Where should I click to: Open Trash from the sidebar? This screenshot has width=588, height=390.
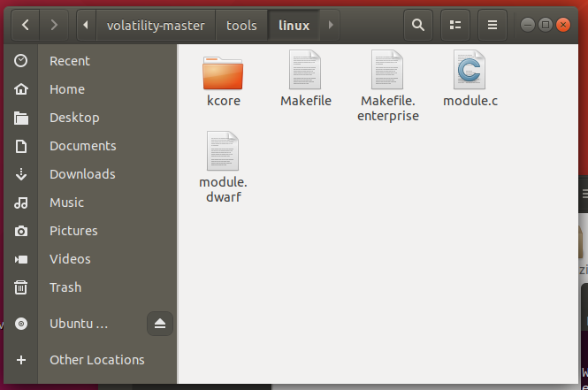(65, 287)
